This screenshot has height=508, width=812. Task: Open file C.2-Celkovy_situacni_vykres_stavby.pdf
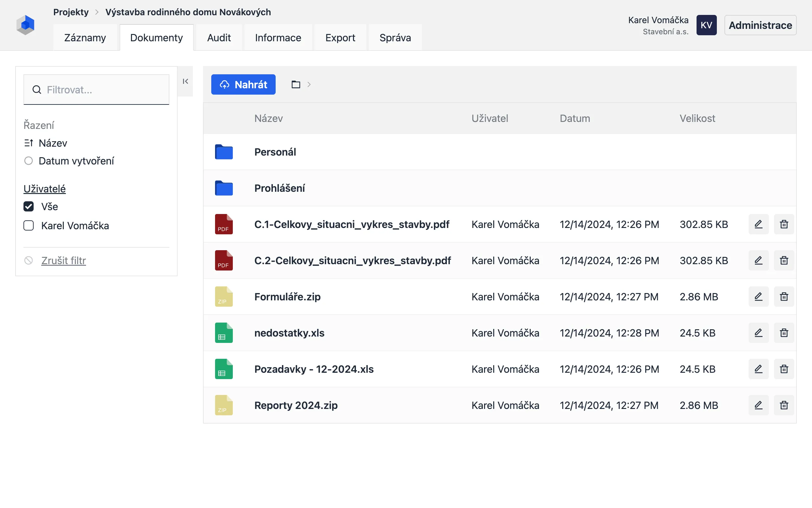(x=353, y=260)
